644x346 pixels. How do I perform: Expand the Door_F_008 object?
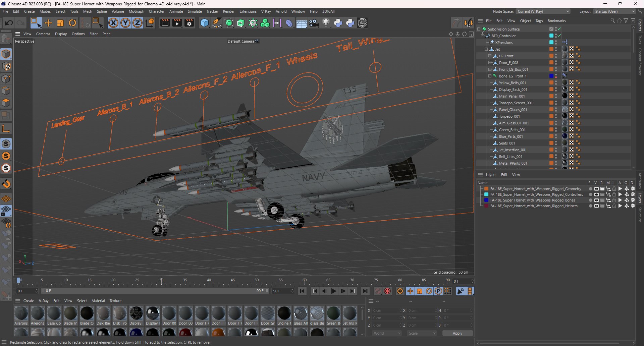click(490, 63)
